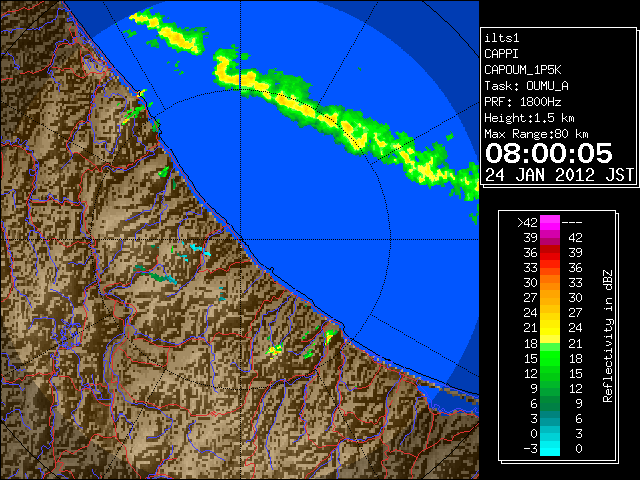This screenshot has height=480, width=640.
Task: Select the 'Height:1.5 km' text
Action: [x=529, y=118]
